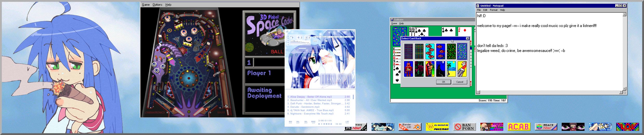Image resolution: width=644 pixels, height=135 pixels.
Task: Open the Ban Porn badge
Action: 464,127
